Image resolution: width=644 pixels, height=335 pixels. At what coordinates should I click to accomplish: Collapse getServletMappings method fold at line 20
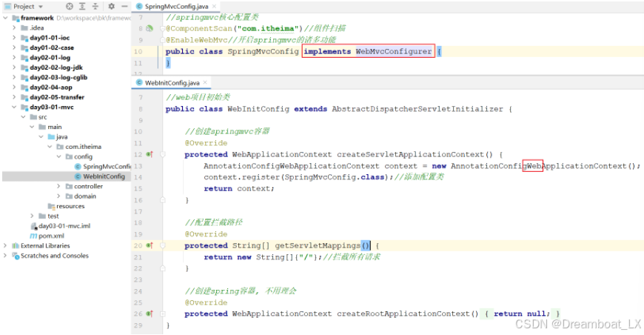tap(163, 245)
